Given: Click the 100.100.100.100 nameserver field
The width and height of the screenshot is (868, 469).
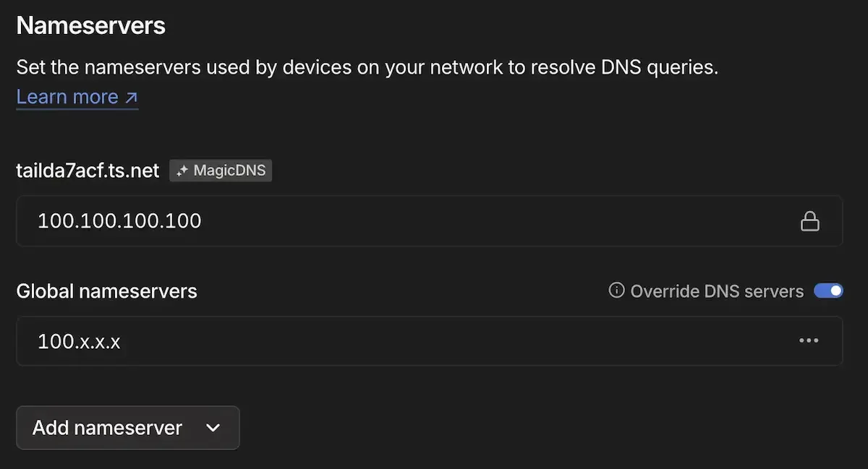Looking at the screenshot, I should tap(434, 221).
